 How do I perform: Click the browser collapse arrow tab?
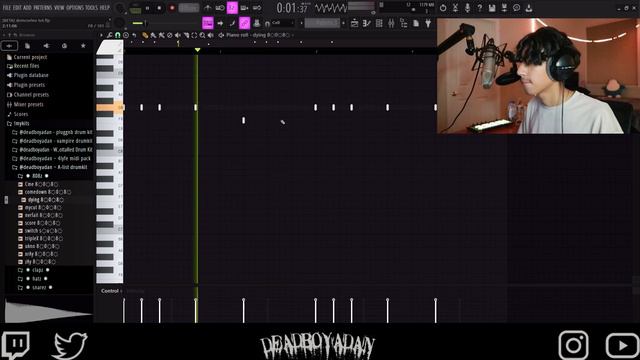click(9, 46)
